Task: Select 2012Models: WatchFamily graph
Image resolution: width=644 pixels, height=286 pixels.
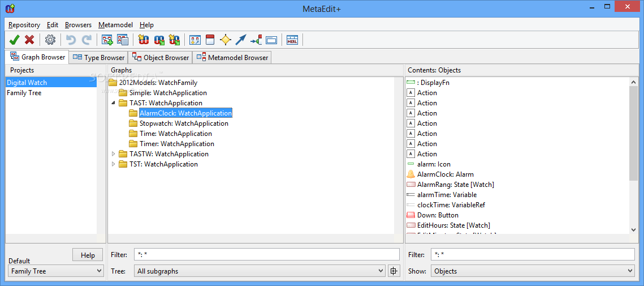Action: (x=158, y=83)
